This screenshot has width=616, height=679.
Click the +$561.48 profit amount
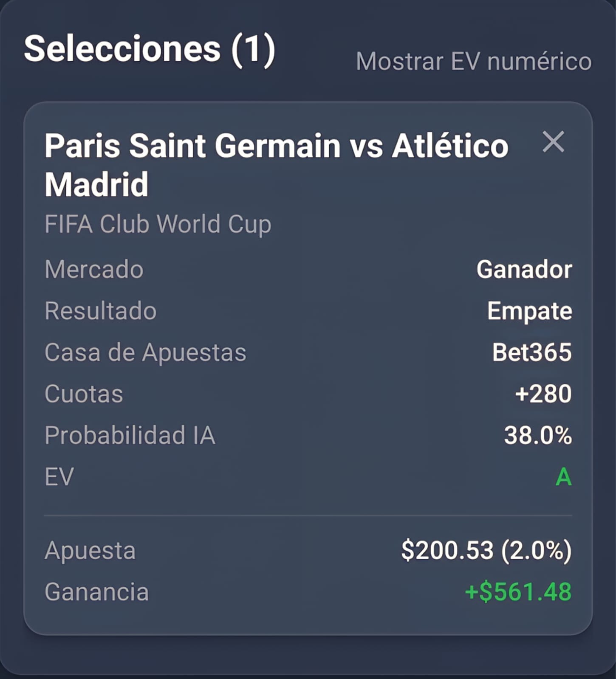(518, 592)
